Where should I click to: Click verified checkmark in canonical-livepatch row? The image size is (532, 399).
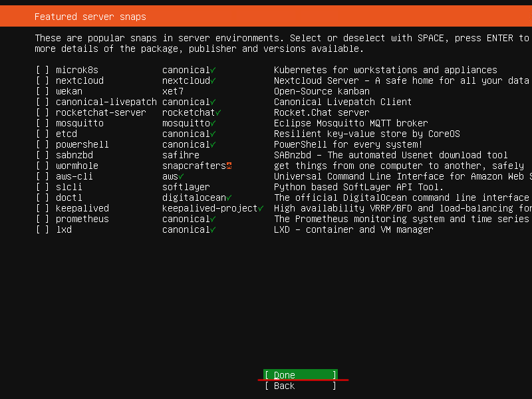213,102
